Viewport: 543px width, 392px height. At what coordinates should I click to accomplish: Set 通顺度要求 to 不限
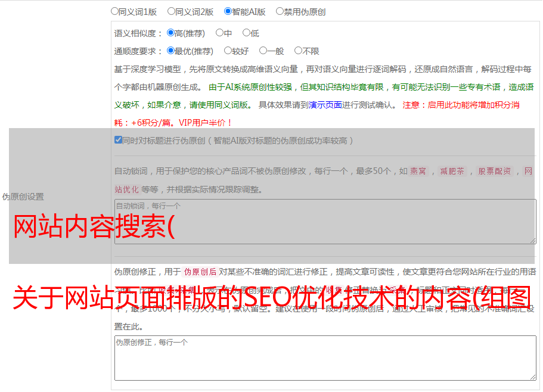pos(298,51)
